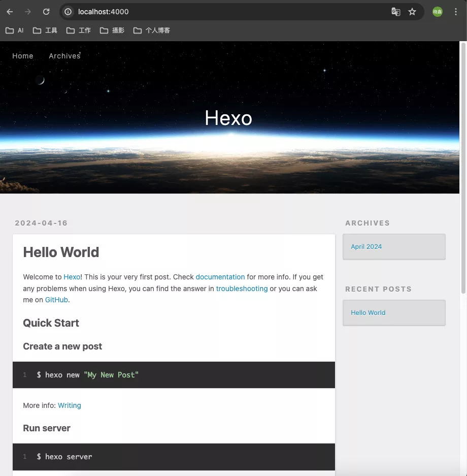Click the browser back arrow
This screenshot has width=467, height=476.
coord(10,12)
